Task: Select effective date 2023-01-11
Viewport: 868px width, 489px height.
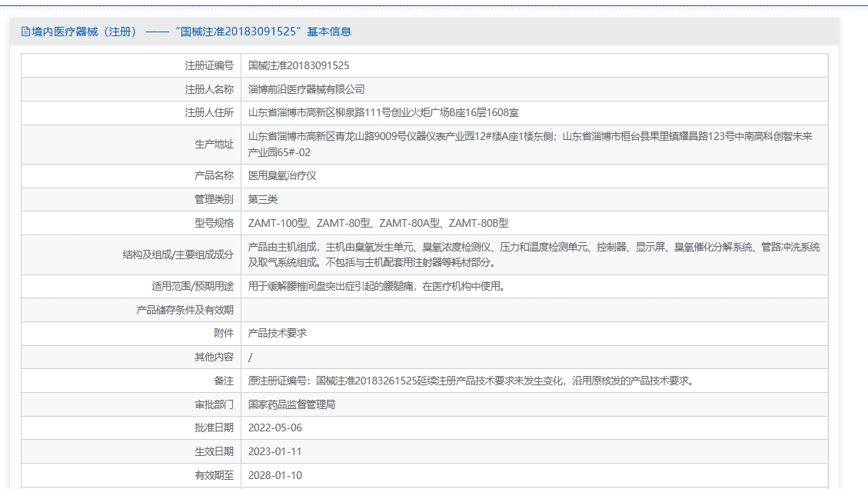Action: [274, 452]
